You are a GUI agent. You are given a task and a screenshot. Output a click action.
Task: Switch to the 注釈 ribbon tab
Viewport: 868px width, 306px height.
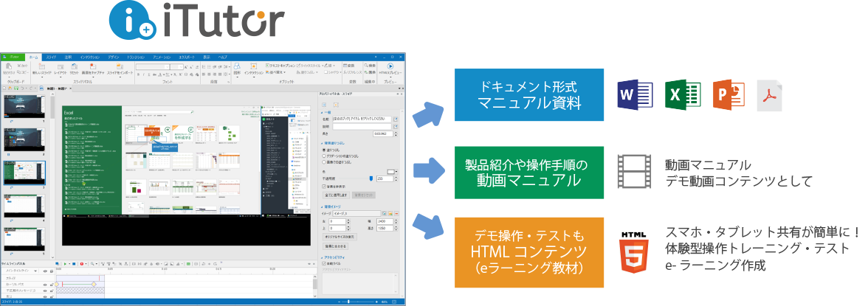(x=68, y=58)
